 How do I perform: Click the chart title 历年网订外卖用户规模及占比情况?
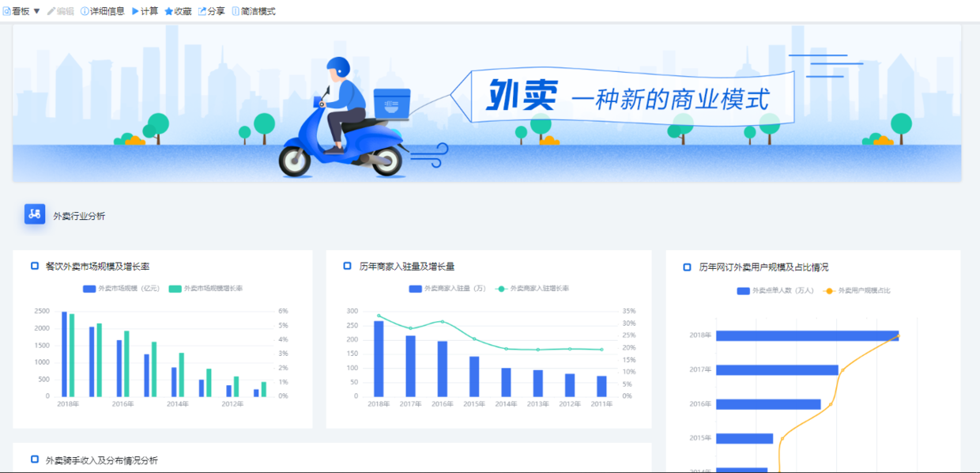[x=763, y=267]
